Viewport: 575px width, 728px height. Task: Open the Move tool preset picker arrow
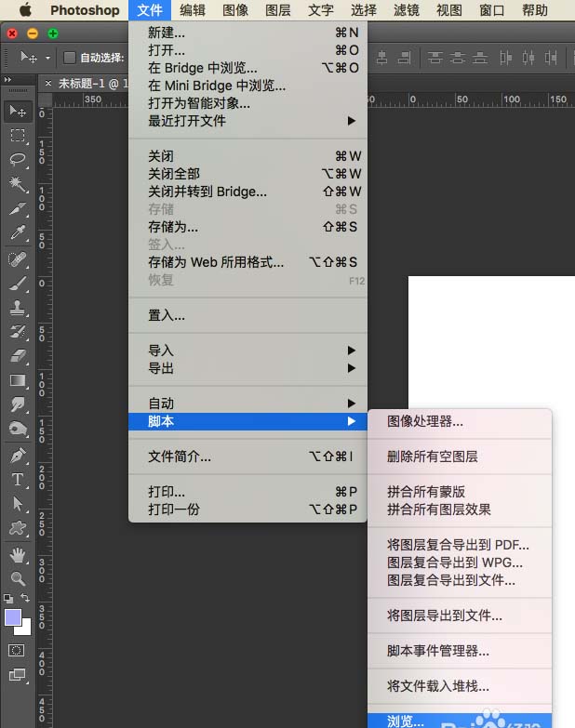47,58
